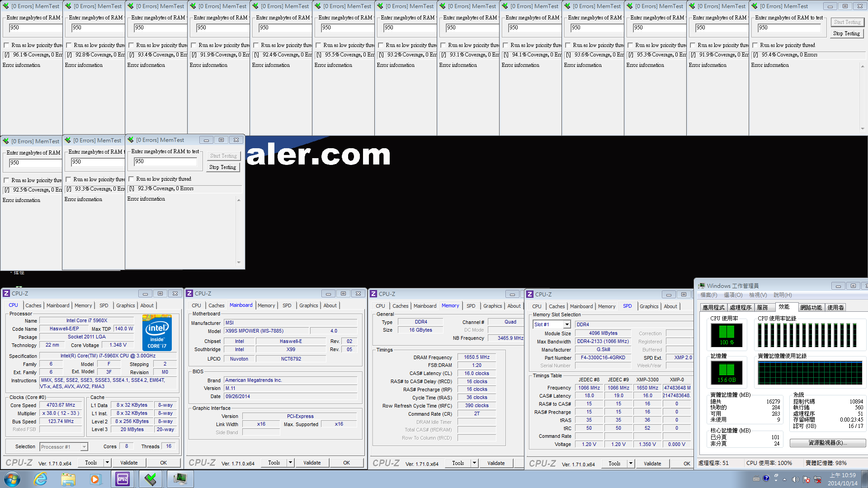Open Tools dropdown arrow in CPU-Z SPD window
868x488 pixels.
pos(631,464)
